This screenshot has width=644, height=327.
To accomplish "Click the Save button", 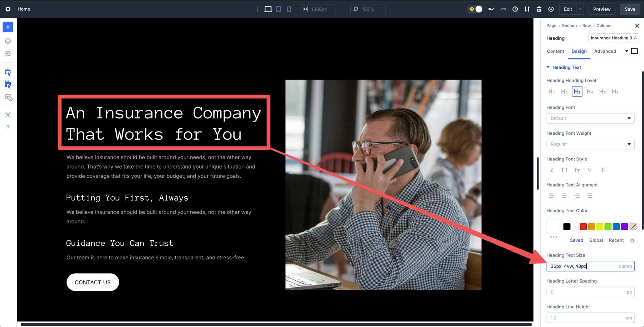I will pos(630,9).
